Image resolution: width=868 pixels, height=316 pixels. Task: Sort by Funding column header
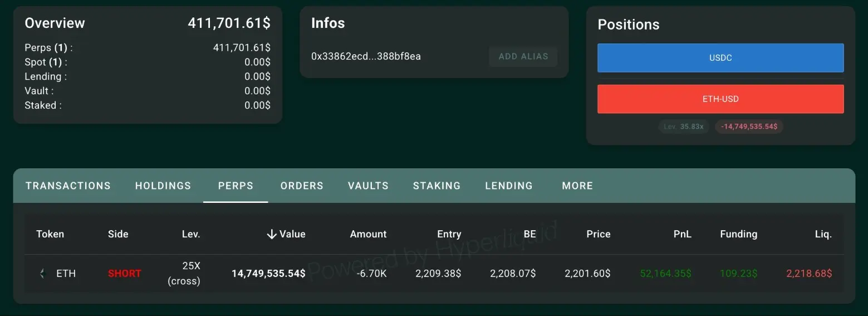click(738, 234)
